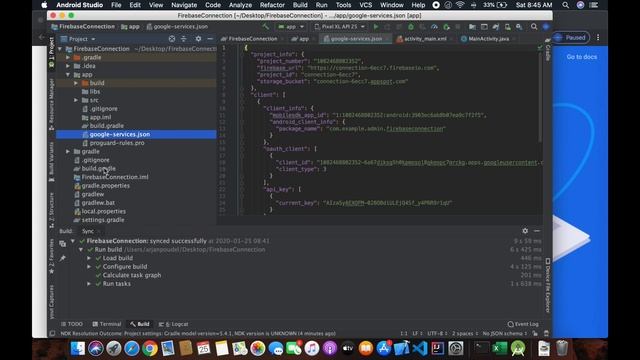The width and height of the screenshot is (640, 360).
Task: Open the App Store from the Dock
Action: click(384, 348)
